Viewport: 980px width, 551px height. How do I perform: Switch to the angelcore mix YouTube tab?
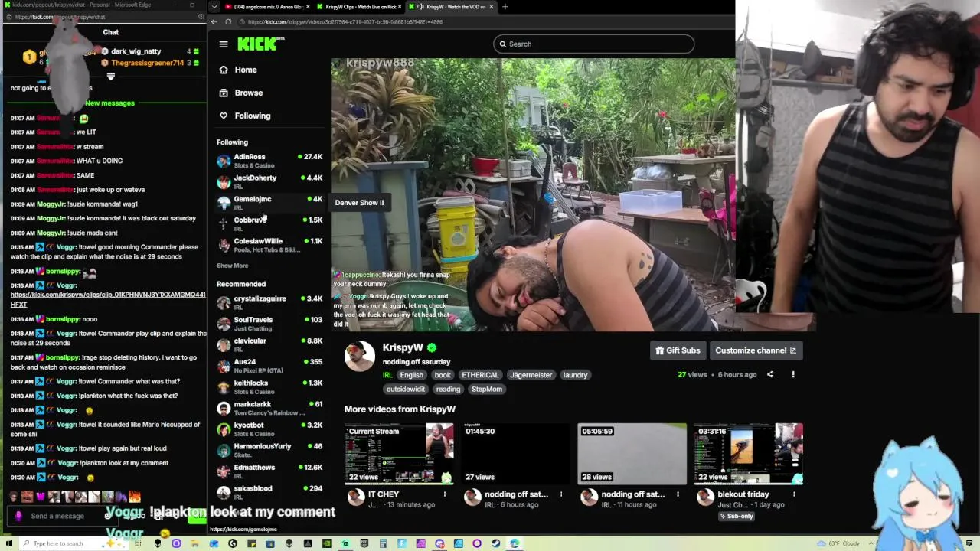pos(264,7)
